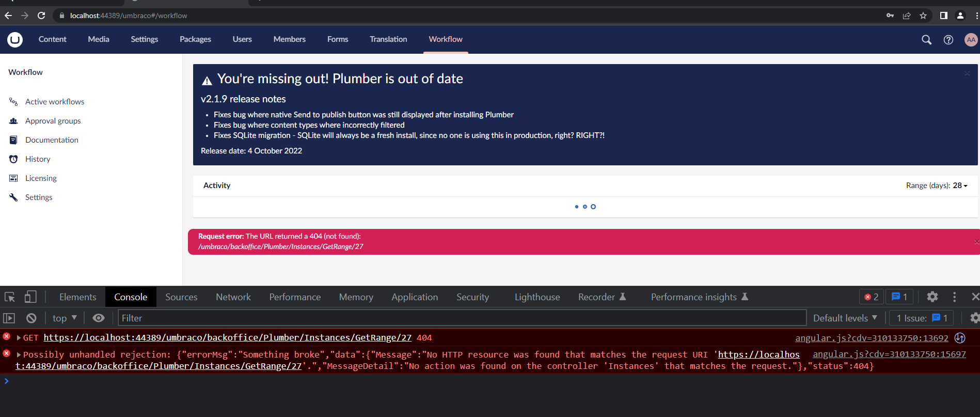
Task: Open the backoffice search icon
Action: click(927, 40)
